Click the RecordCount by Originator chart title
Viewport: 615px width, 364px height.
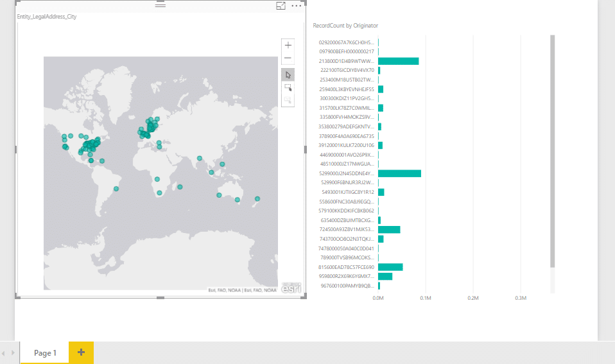click(345, 26)
